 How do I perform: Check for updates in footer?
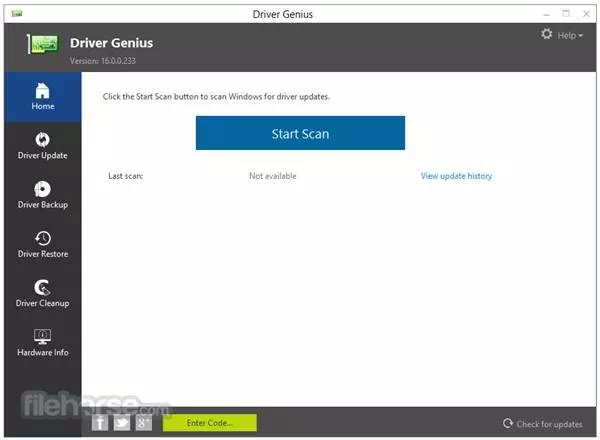[x=543, y=424]
